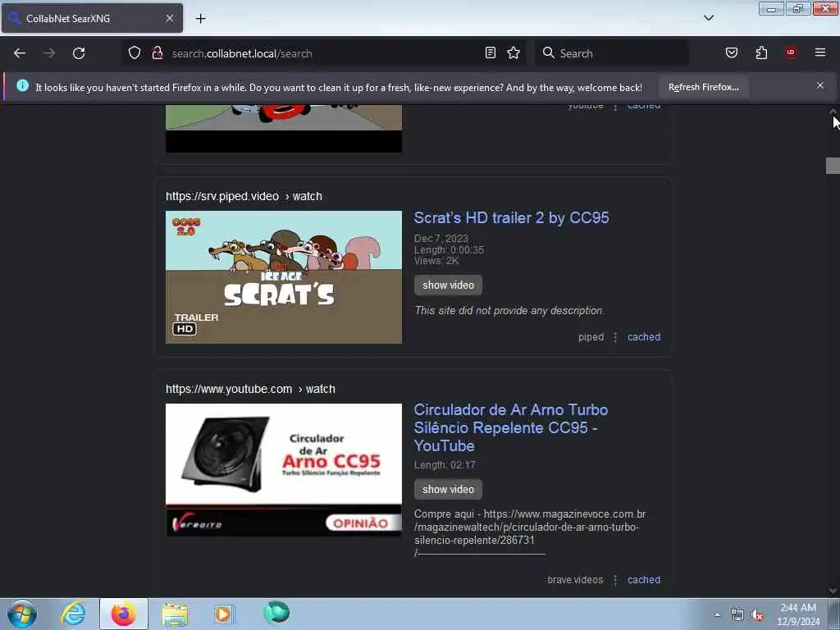Viewport: 840px width, 630px height.
Task: Go back to the previous page
Action: coord(20,53)
